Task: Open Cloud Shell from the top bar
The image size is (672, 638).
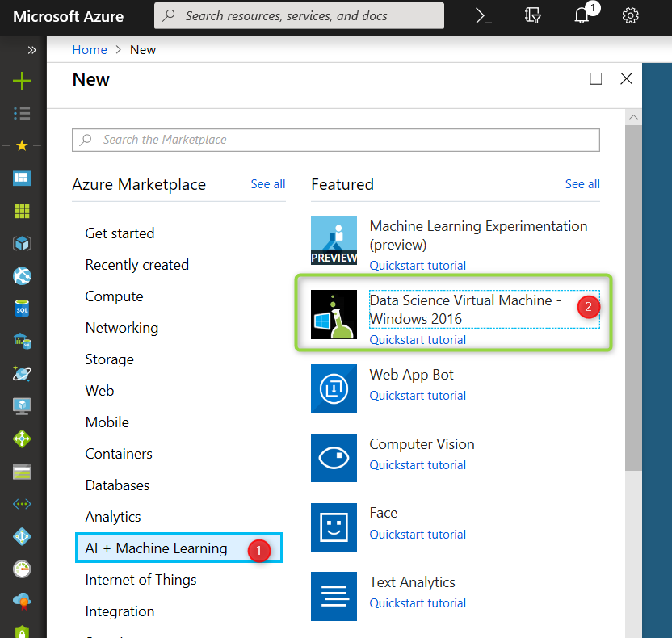Action: click(x=483, y=15)
